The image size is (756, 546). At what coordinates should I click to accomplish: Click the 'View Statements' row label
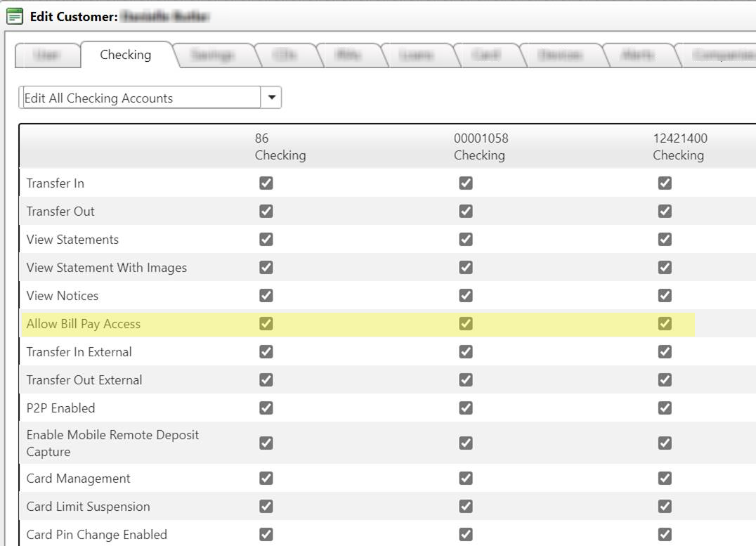click(72, 240)
